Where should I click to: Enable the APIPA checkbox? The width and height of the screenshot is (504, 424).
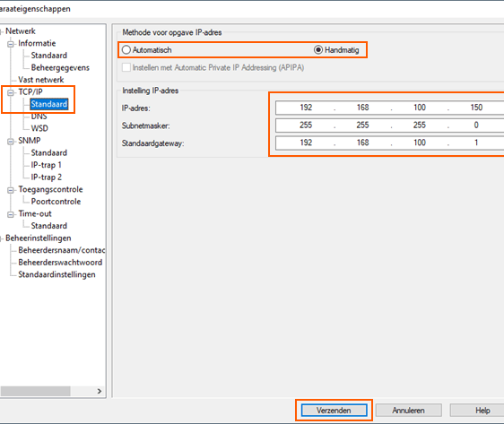(126, 67)
